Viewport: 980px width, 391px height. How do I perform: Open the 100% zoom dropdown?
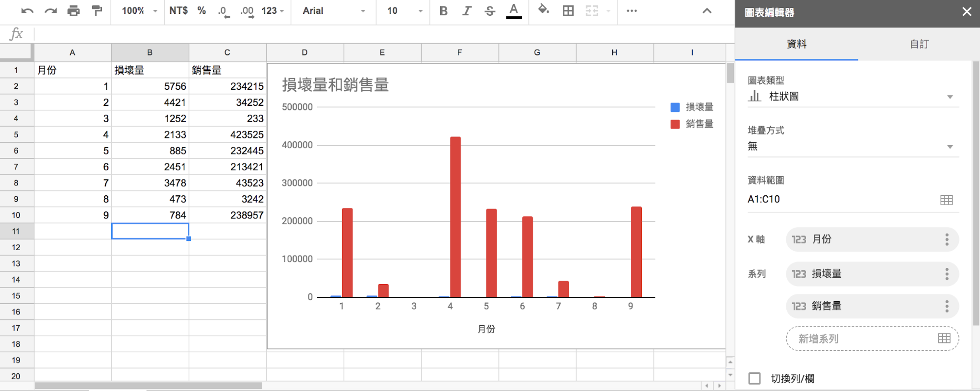click(x=139, y=11)
